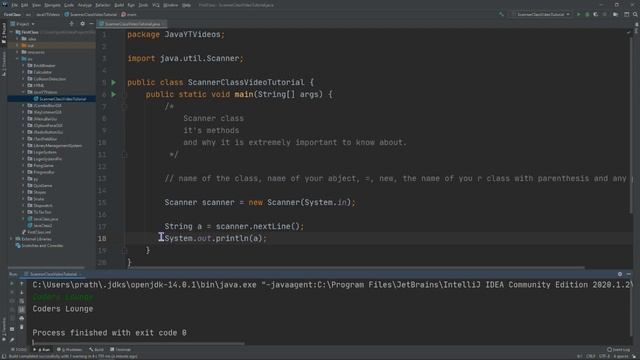
Task: Open the Problems tool window button
Action: click(x=69, y=349)
